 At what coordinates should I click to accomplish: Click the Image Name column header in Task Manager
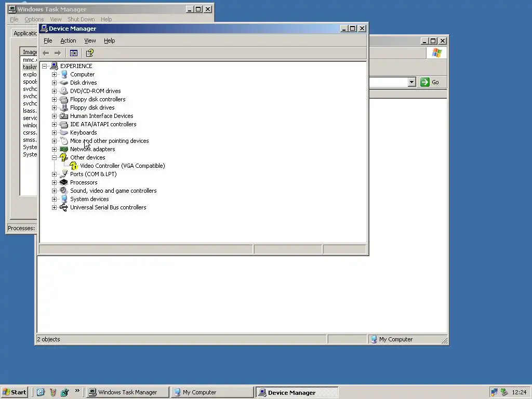29,52
